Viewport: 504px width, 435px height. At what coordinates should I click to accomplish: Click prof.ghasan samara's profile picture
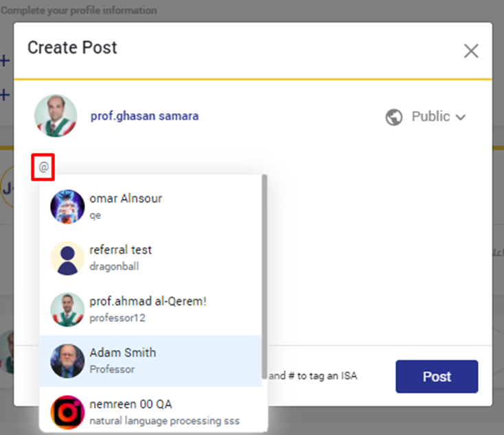pos(56,116)
